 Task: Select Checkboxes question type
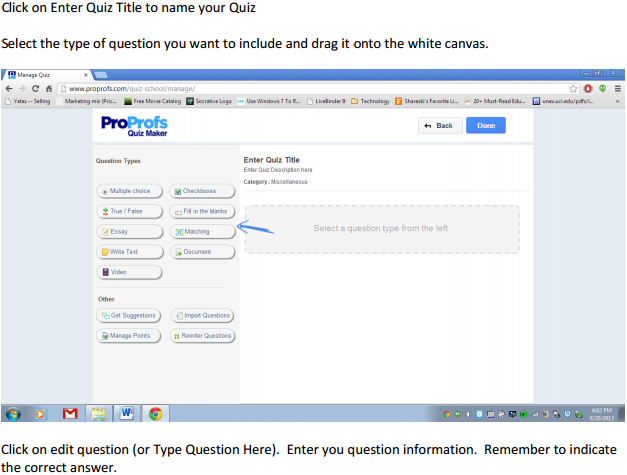coord(202,191)
